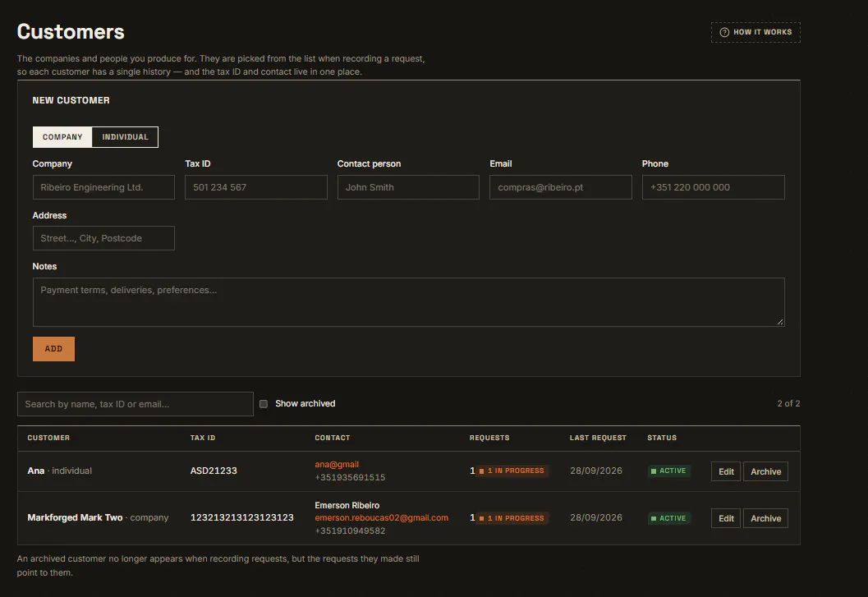Click the orange Add button

click(x=53, y=349)
